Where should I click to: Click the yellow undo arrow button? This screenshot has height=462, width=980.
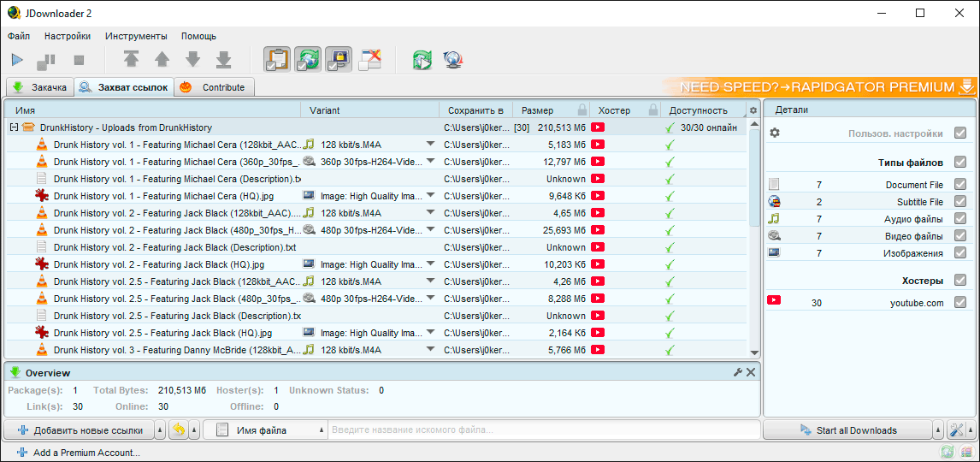point(178,430)
